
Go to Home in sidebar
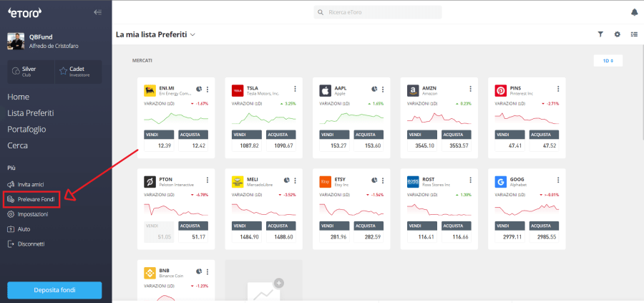(18, 97)
